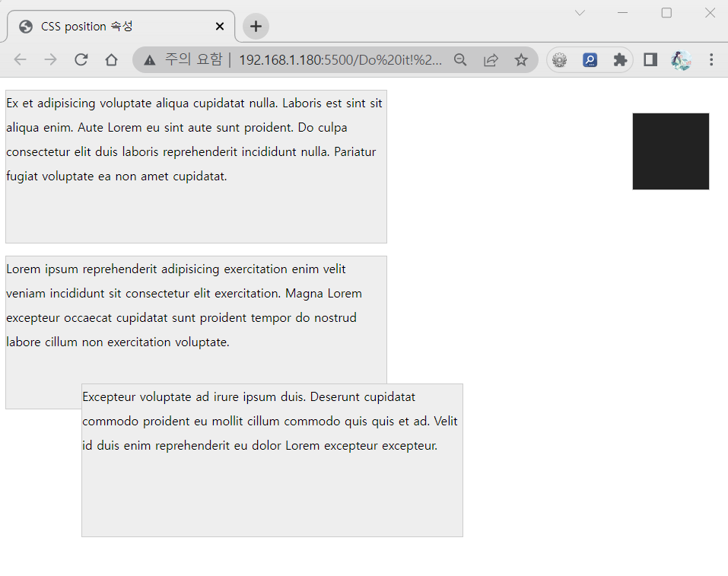The height and width of the screenshot is (576, 728).
Task: Open the profile avatar menu
Action: coord(681,60)
